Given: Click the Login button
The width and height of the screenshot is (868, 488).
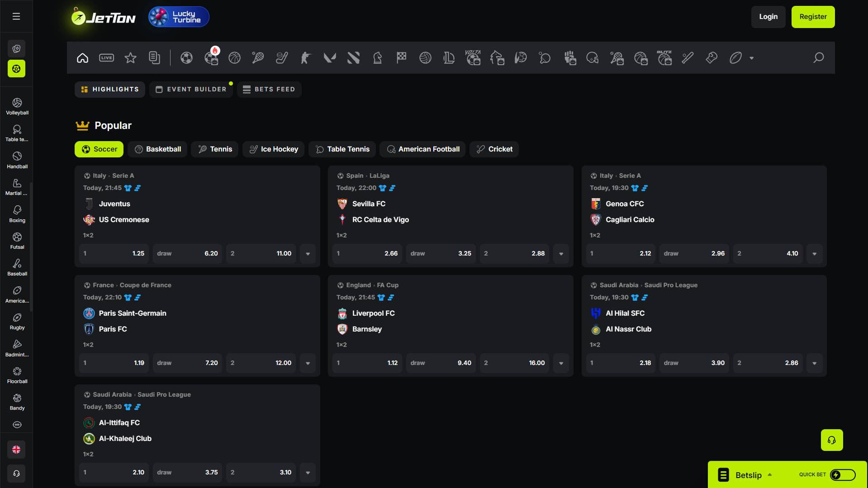Looking at the screenshot, I should click(768, 17).
